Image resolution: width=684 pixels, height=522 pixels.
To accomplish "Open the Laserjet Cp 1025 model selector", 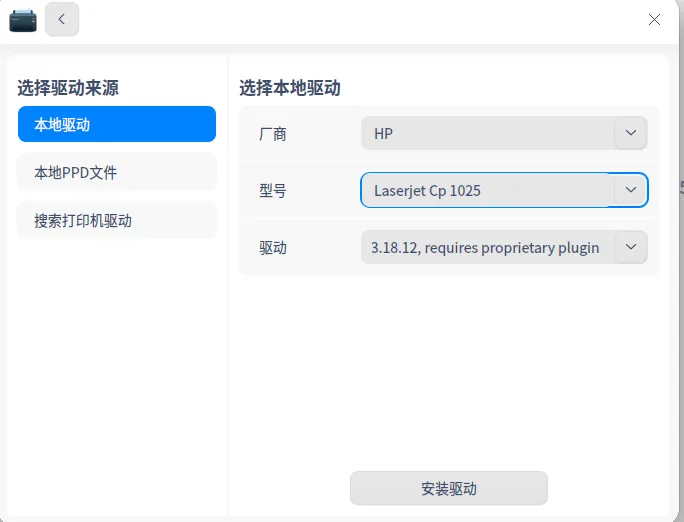I will point(504,190).
